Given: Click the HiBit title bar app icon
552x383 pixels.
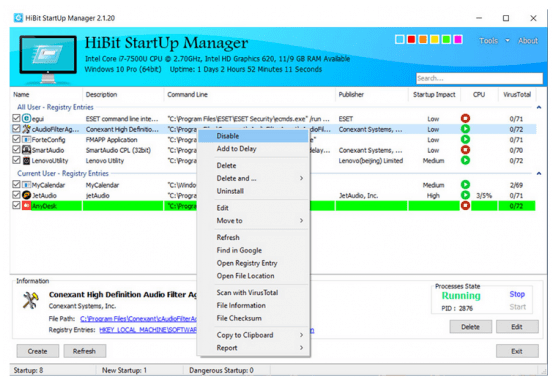Looking at the screenshot, I should pos(18,18).
